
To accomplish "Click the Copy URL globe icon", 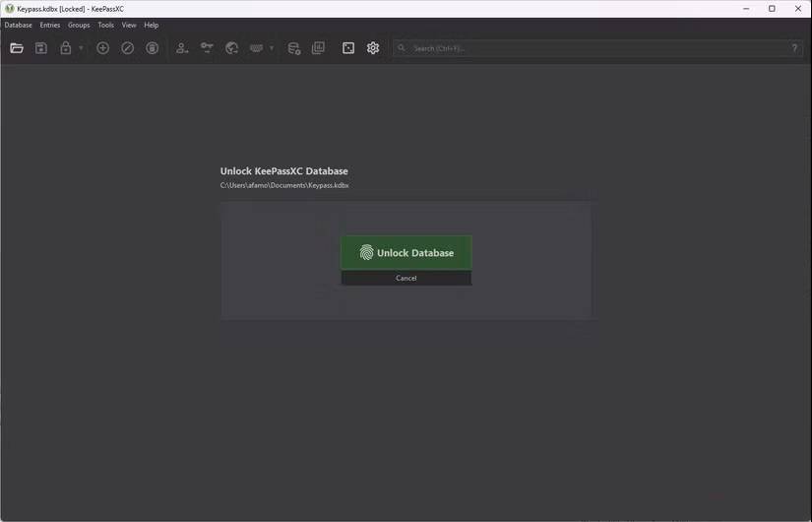I will coord(231,48).
